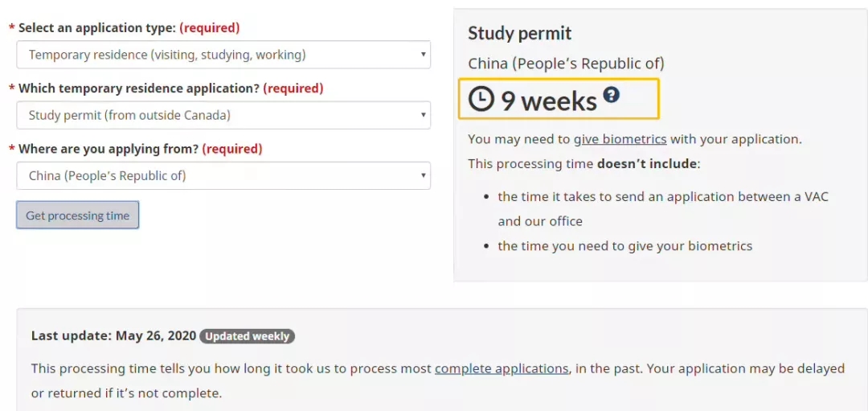Viewport: 868px width, 411px height.
Task: Expand the temporary residence application dropdown
Action: click(223, 115)
